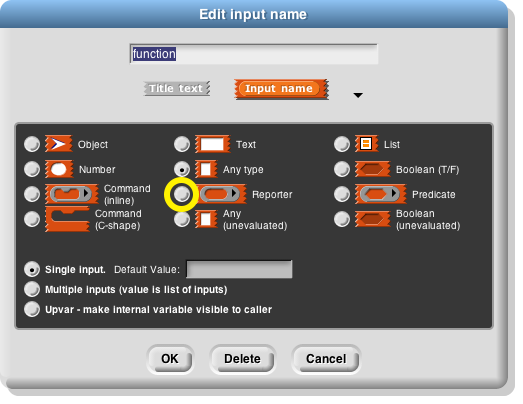Select the Text radio button
The image size is (523, 404).
(x=182, y=144)
